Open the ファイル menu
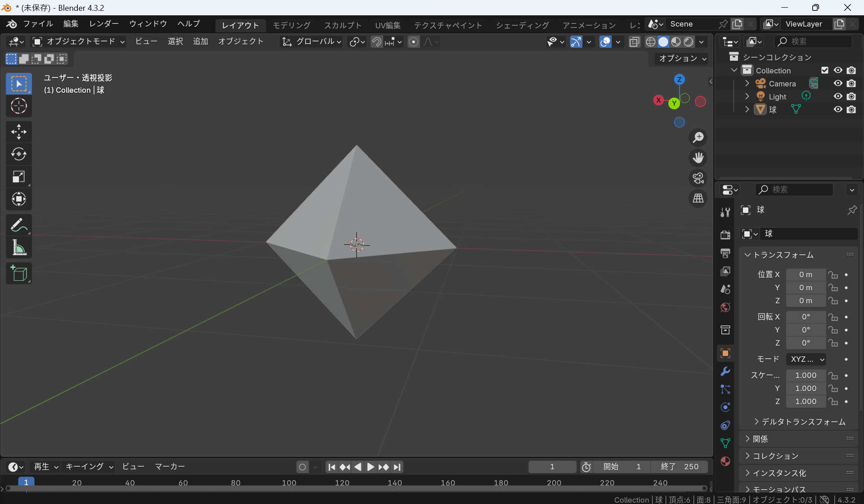This screenshot has width=864, height=504. click(38, 24)
